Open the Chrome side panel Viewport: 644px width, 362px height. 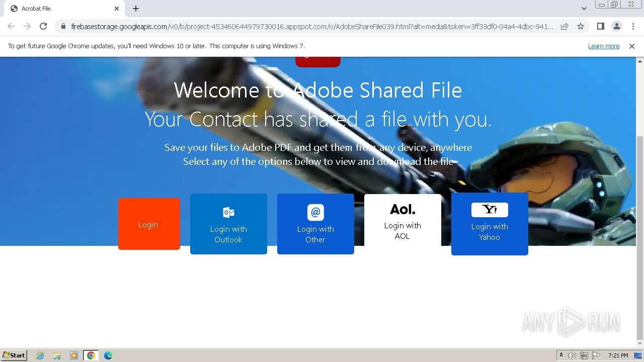(600, 26)
